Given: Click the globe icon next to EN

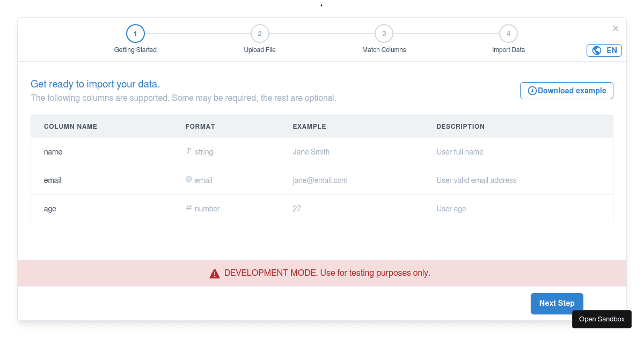Looking at the screenshot, I should 597,50.
